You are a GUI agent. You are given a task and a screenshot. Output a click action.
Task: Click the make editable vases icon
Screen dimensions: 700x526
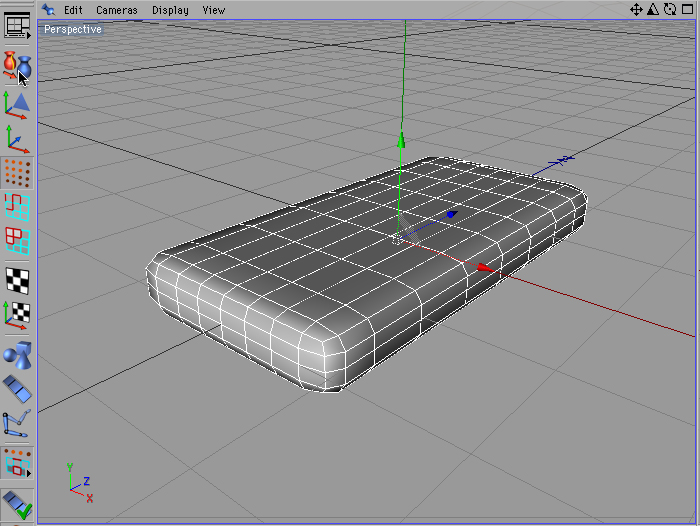[17, 66]
